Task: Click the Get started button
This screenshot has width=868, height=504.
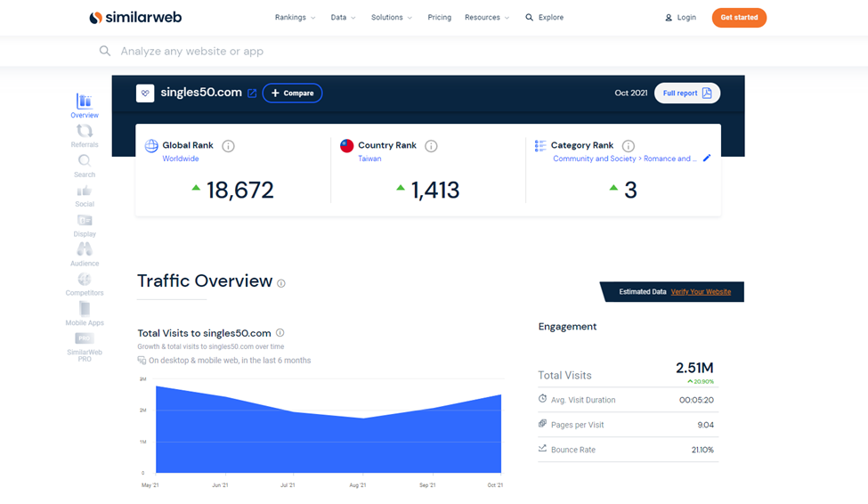Action: pos(739,18)
